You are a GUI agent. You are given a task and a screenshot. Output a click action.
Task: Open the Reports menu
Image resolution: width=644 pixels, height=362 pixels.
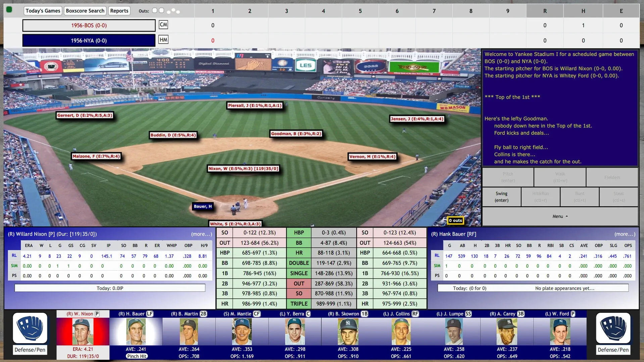(x=119, y=11)
